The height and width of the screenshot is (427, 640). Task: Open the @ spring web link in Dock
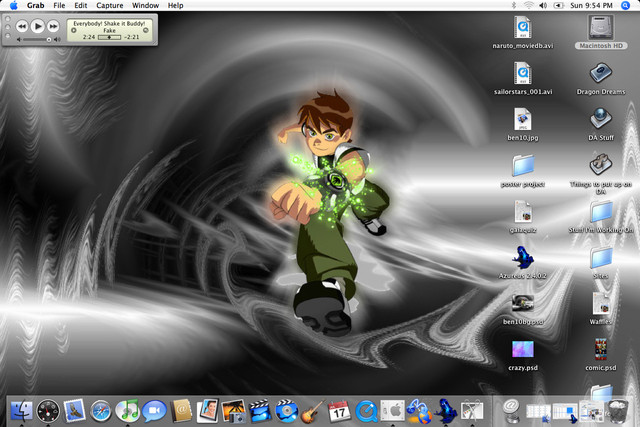coord(511,411)
